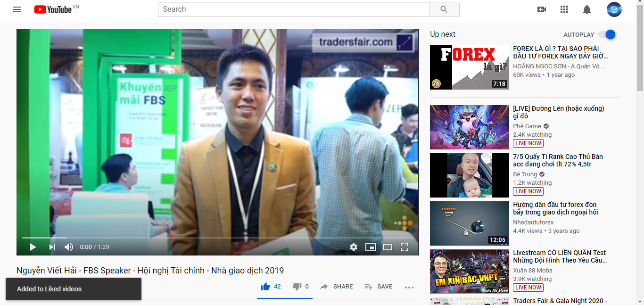Open FOREX LÀ GÌ video title
This screenshot has height=305, width=644.
(561, 52)
